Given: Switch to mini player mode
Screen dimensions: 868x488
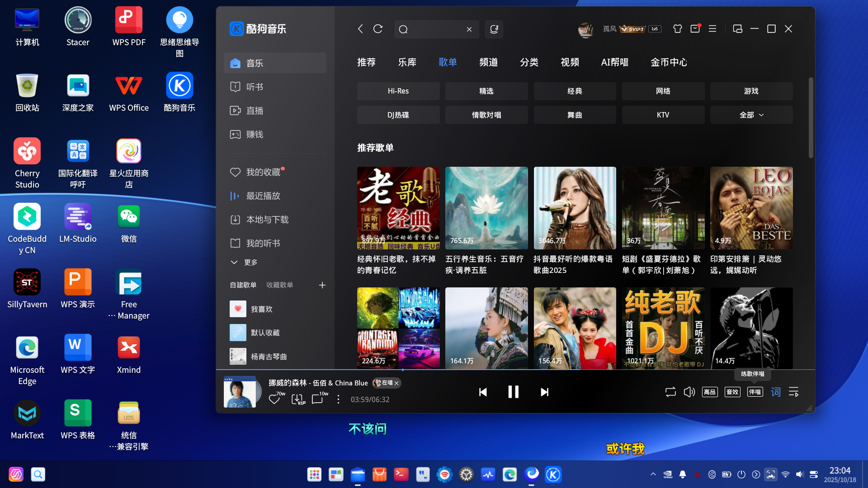Looking at the screenshot, I should pyautogui.click(x=737, y=29).
